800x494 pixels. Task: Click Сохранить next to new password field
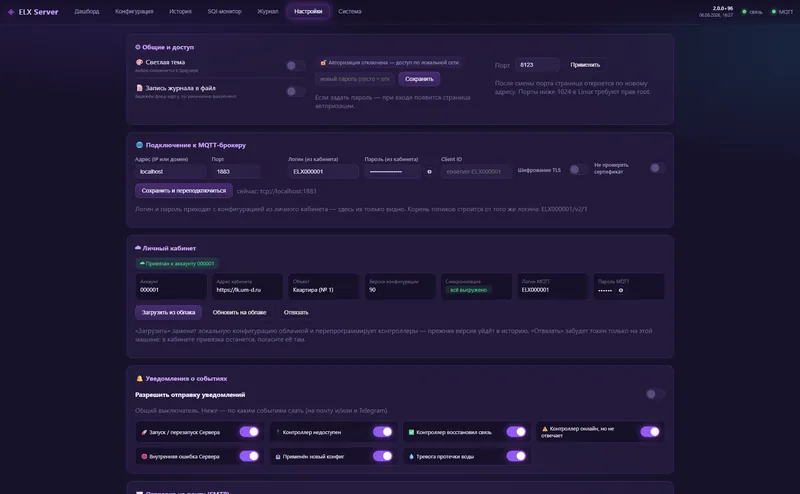click(419, 79)
